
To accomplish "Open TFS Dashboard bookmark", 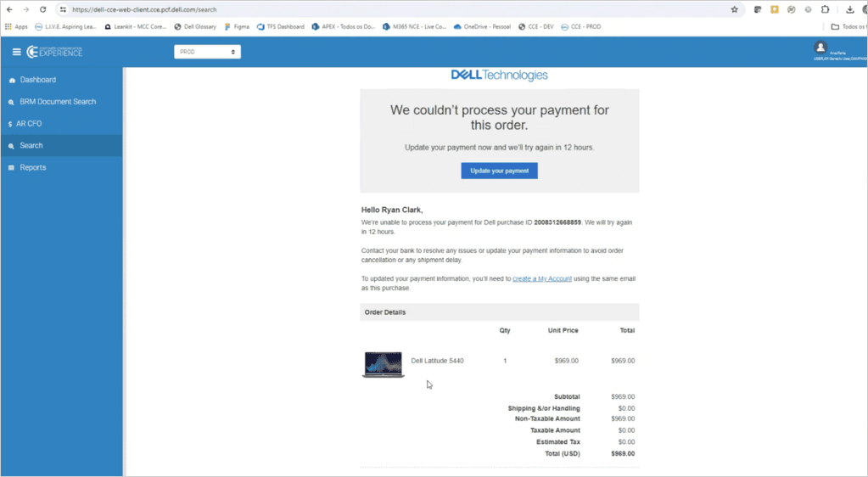I will 281,26.
